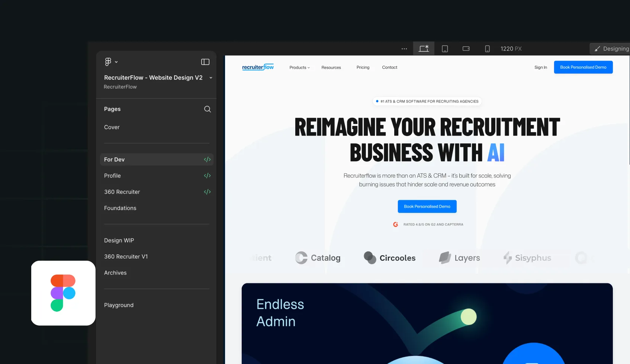Click the Endless Admin heading

pos(280,313)
